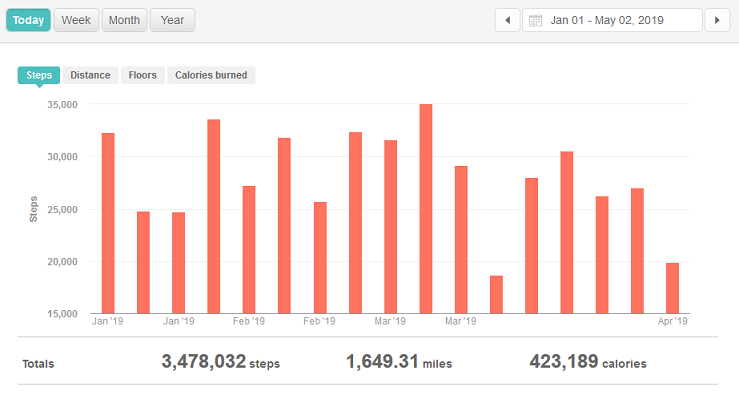
Task: Switch to Month view
Action: 124,20
